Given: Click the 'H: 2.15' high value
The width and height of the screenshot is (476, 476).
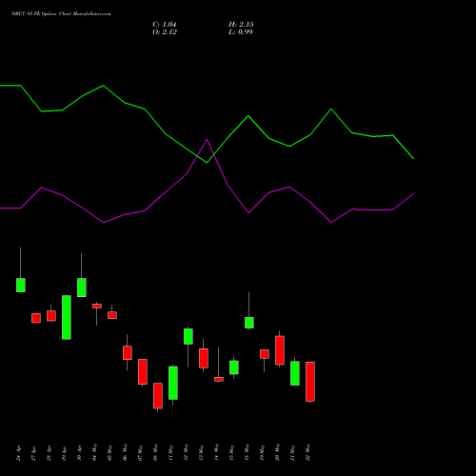Looking at the screenshot, I should tap(241, 25).
